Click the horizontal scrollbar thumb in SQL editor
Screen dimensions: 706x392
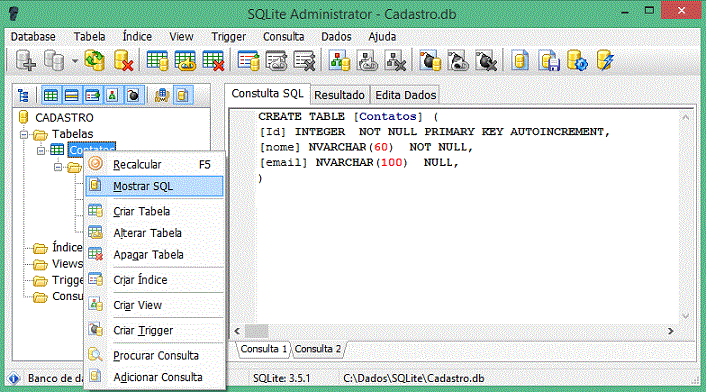(257, 331)
